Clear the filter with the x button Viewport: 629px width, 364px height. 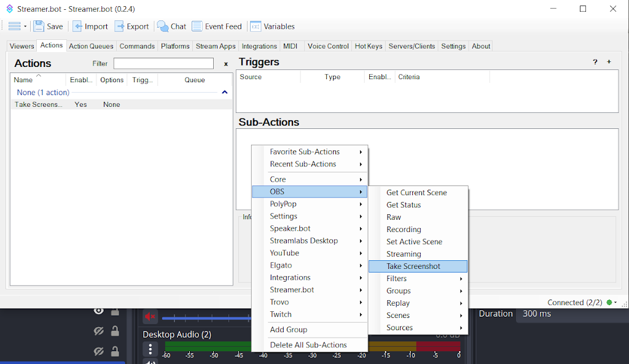click(225, 64)
